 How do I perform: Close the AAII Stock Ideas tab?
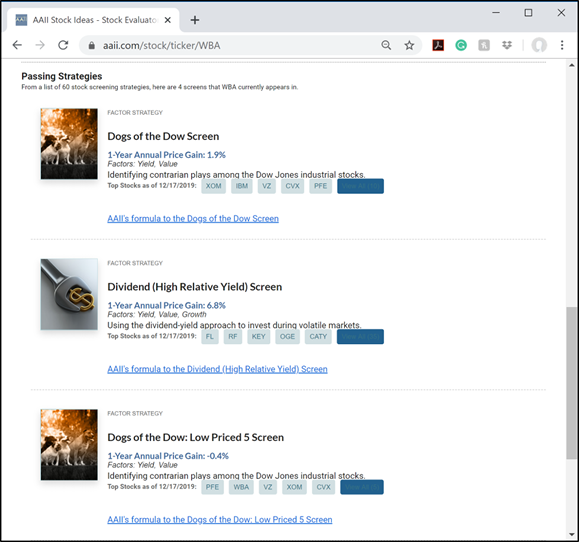pyautogui.click(x=168, y=20)
